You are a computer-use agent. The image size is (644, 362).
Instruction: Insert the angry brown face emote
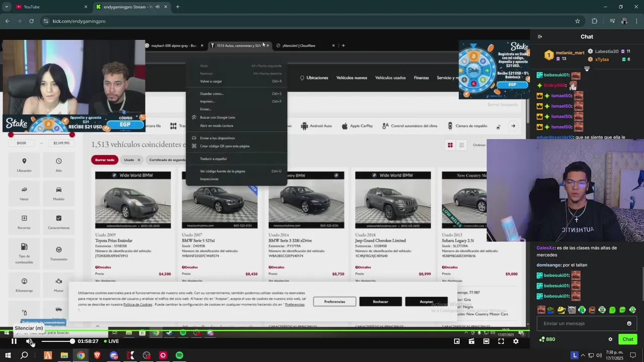[x=592, y=310]
